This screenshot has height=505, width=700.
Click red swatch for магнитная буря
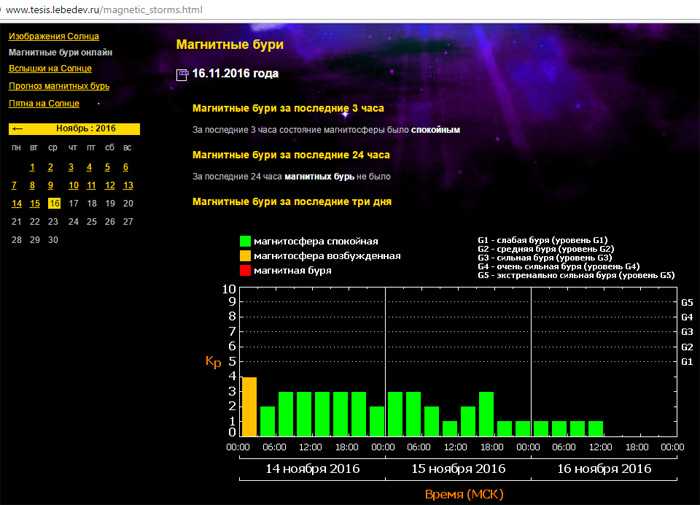pos(245,271)
